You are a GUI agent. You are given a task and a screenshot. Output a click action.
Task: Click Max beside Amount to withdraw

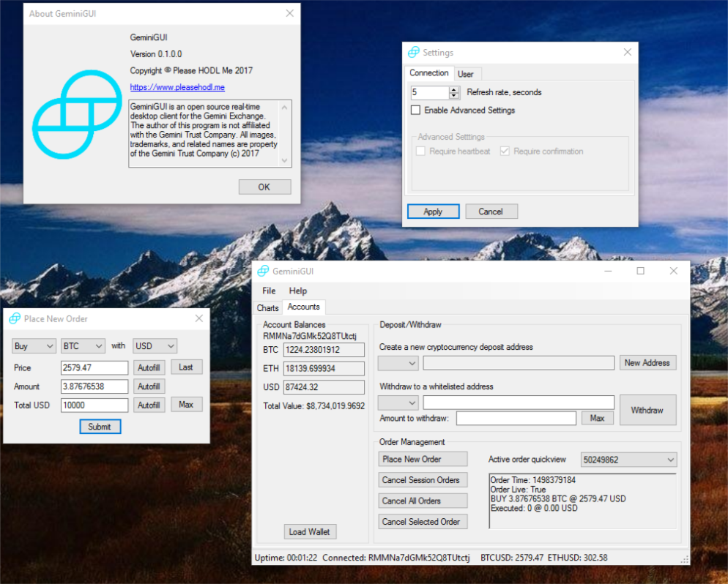[598, 418]
